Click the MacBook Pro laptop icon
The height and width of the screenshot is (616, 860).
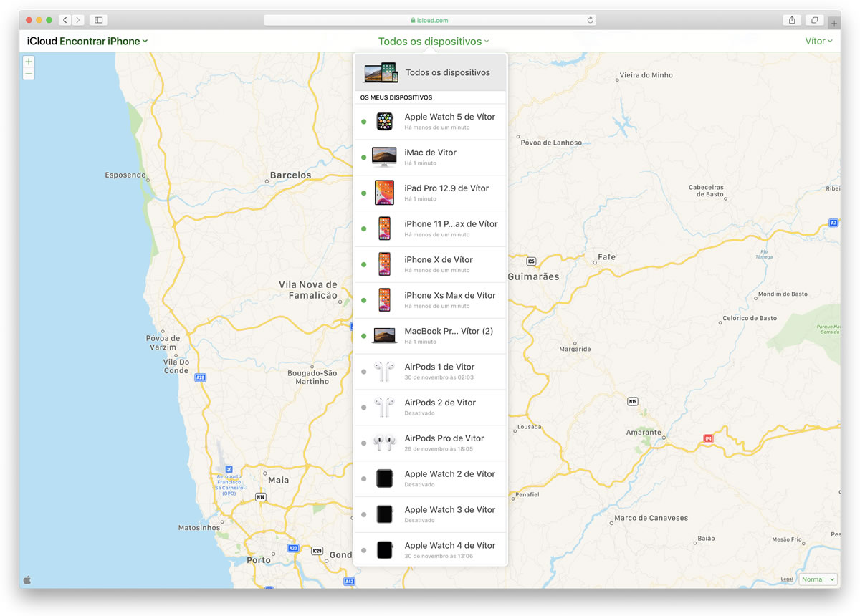tap(385, 337)
